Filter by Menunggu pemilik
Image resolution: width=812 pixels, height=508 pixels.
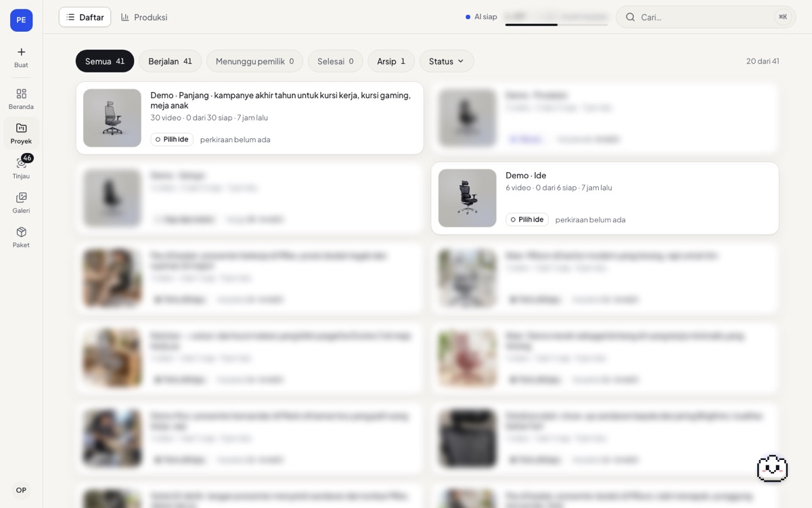coord(254,61)
